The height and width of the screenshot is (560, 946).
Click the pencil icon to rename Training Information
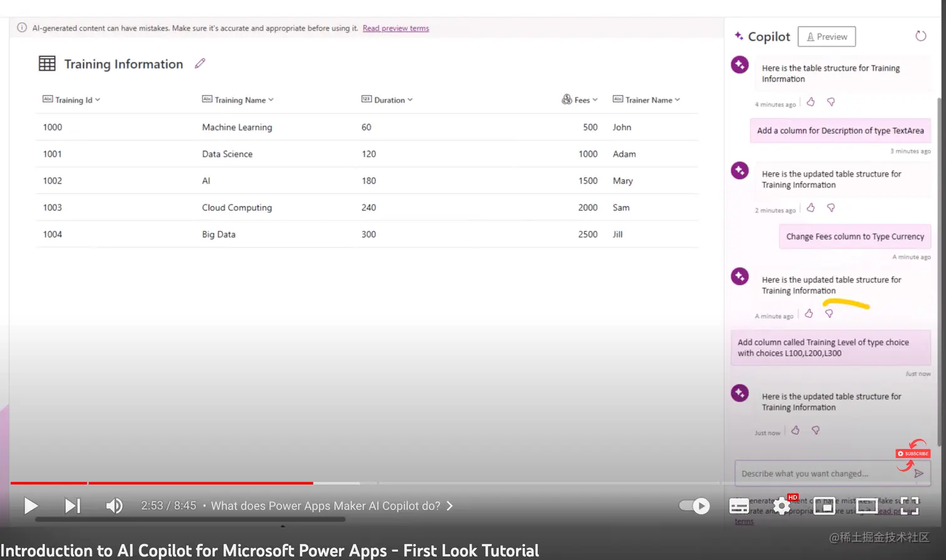[x=200, y=63]
